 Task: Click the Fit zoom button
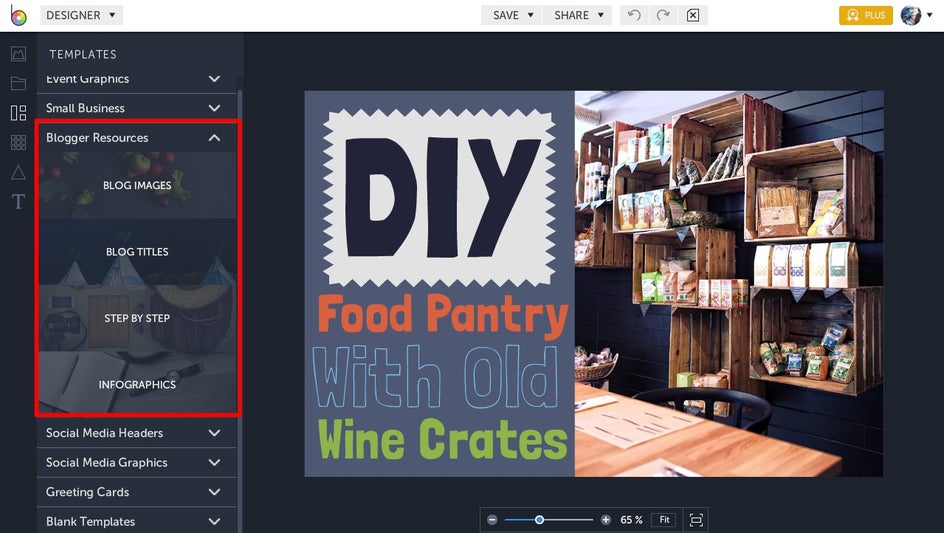[664, 520]
